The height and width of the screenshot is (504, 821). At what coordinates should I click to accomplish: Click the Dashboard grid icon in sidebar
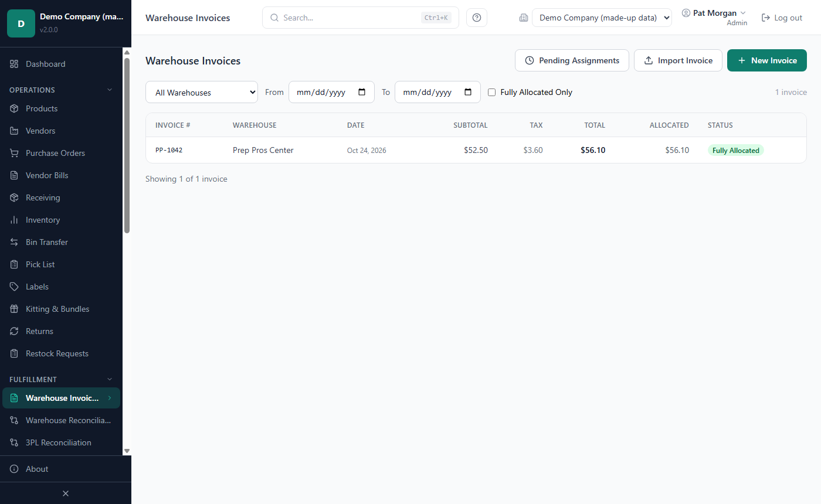click(14, 64)
